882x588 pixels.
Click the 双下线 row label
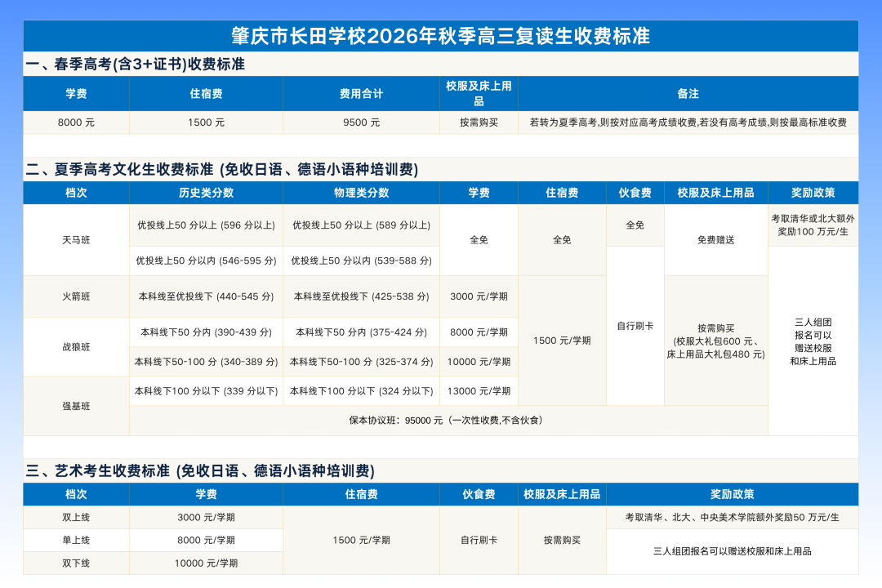pos(76,563)
